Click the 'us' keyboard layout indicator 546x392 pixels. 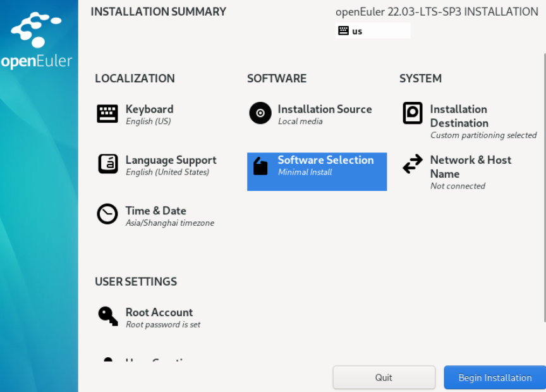click(358, 31)
